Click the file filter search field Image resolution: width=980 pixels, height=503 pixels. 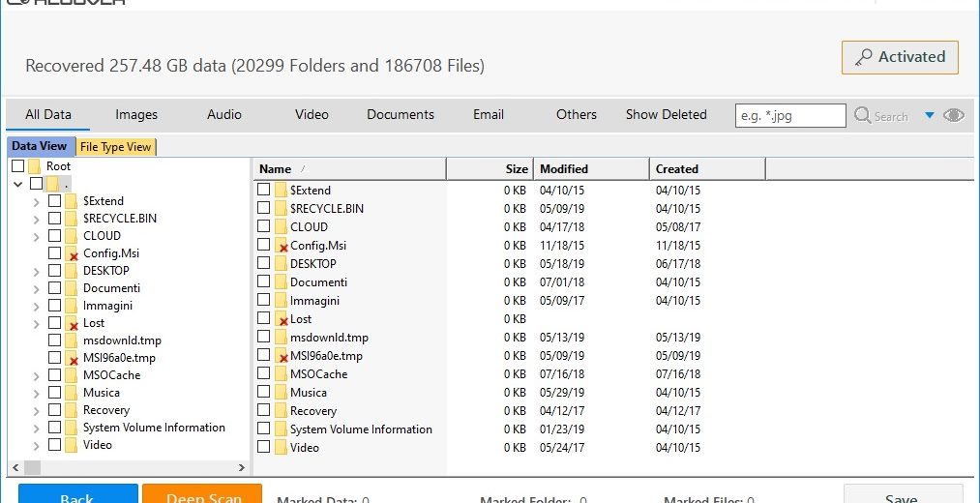[790, 115]
